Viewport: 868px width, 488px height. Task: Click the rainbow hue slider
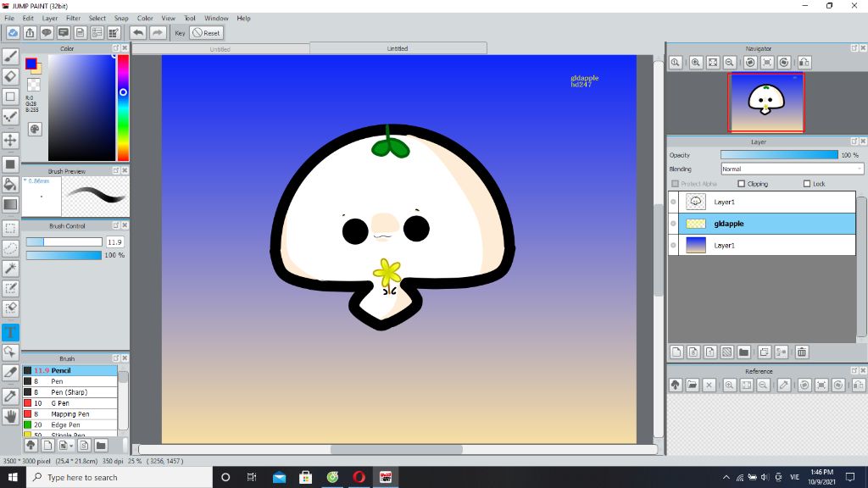[123, 108]
